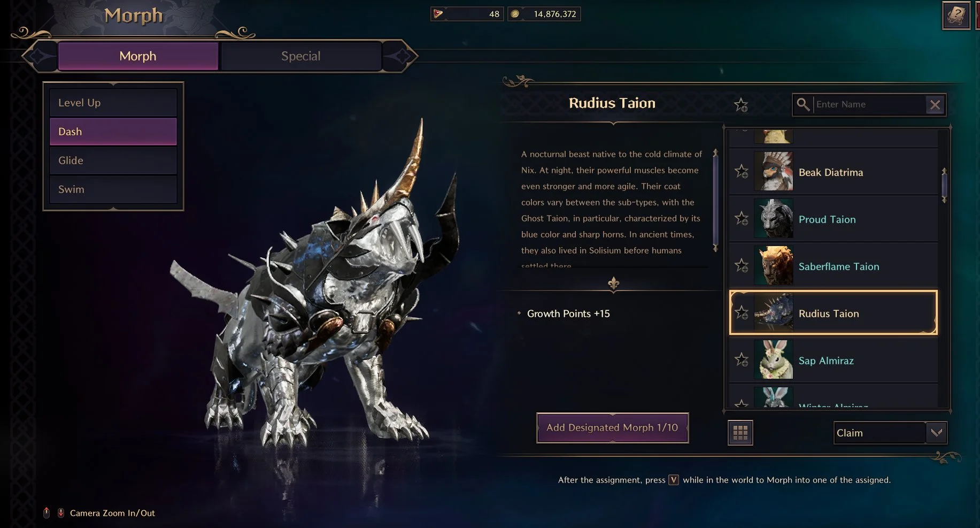980x528 pixels.
Task: Click the Saberflame Taion portrait icon
Action: [773, 266]
